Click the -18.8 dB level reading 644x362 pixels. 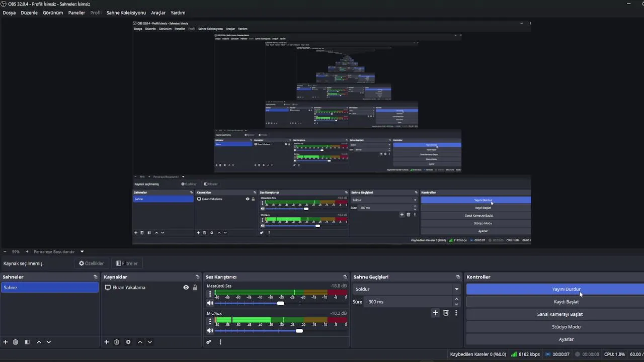pos(339,286)
